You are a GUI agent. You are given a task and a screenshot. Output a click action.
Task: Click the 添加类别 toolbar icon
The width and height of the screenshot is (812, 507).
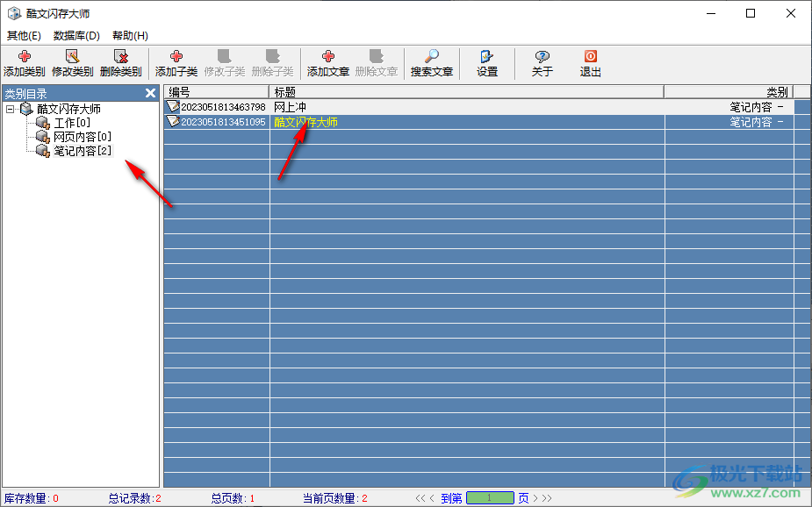point(24,56)
